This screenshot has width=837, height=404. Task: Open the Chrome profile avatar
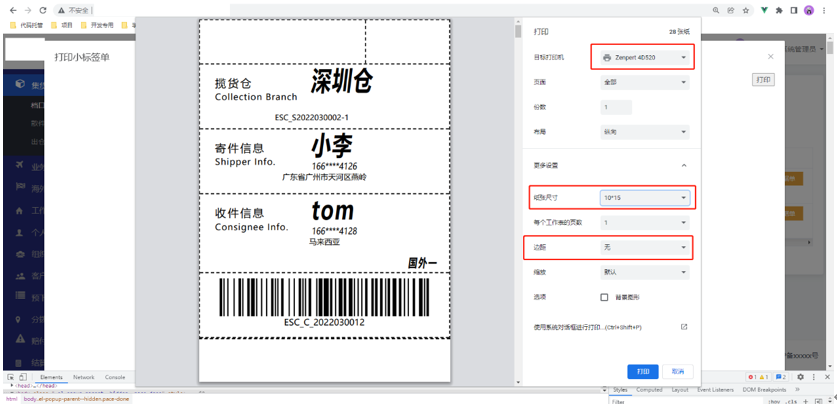click(809, 10)
